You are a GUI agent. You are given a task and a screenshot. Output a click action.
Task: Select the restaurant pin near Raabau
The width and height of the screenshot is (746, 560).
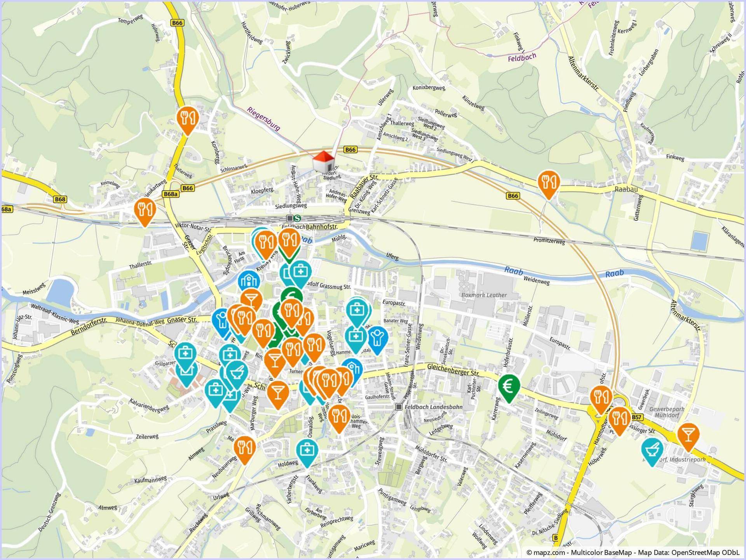pyautogui.click(x=548, y=182)
